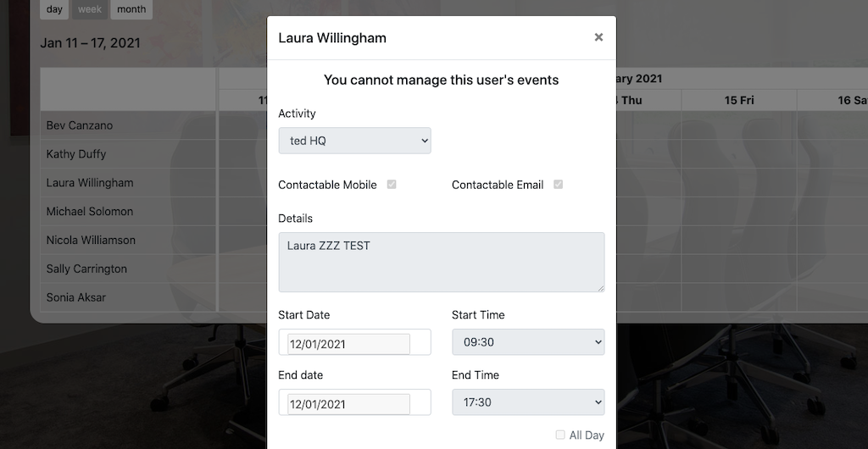The image size is (868, 449).
Task: Select Bev Canzano row
Action: [x=80, y=125]
